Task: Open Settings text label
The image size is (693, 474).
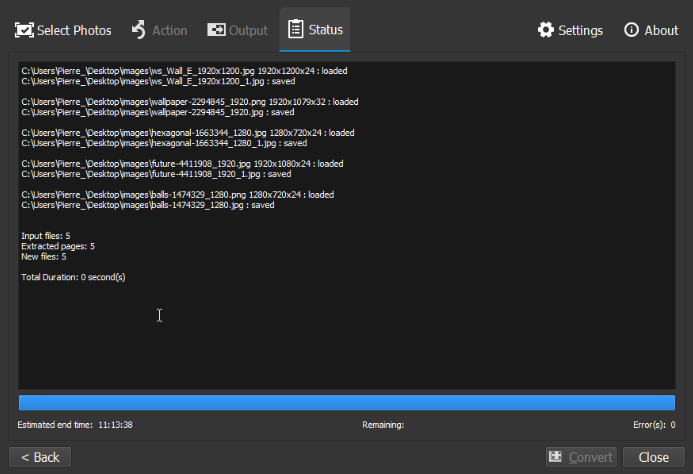Action: (x=580, y=30)
